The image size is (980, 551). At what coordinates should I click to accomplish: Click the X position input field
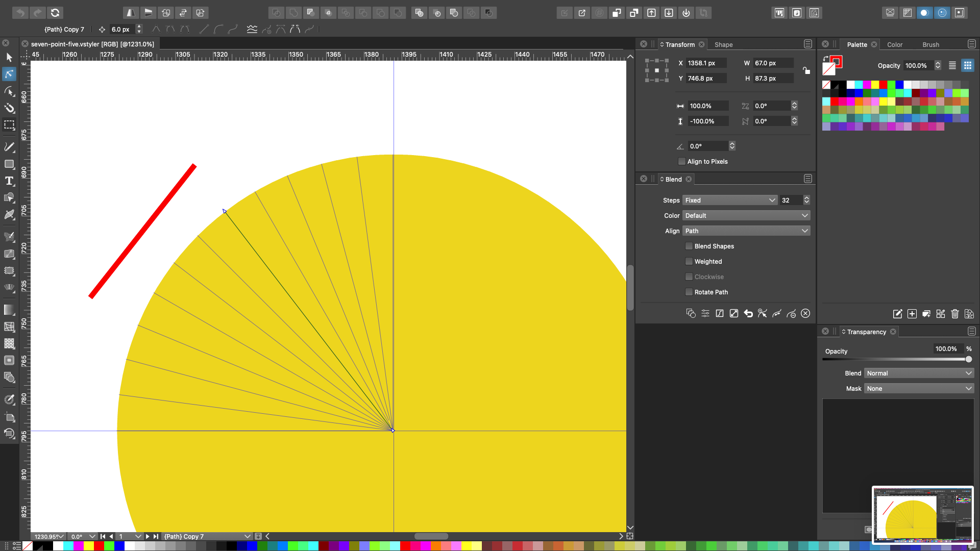pyautogui.click(x=706, y=63)
